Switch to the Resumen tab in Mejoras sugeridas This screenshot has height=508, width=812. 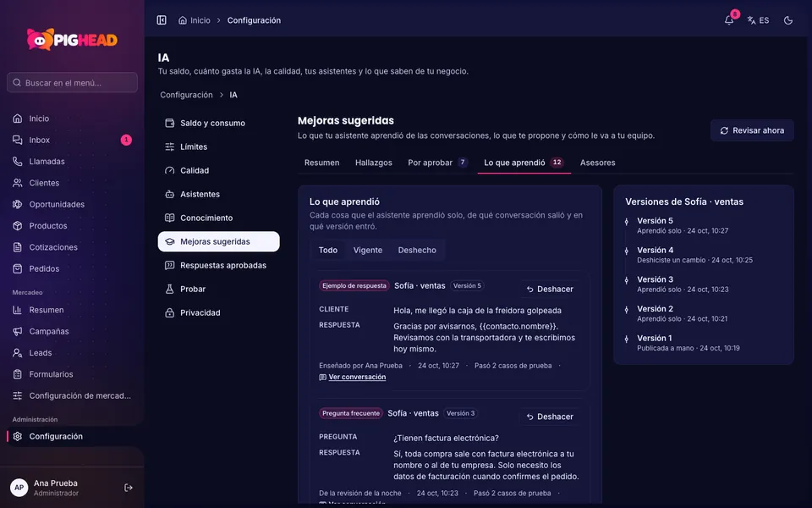coord(321,163)
